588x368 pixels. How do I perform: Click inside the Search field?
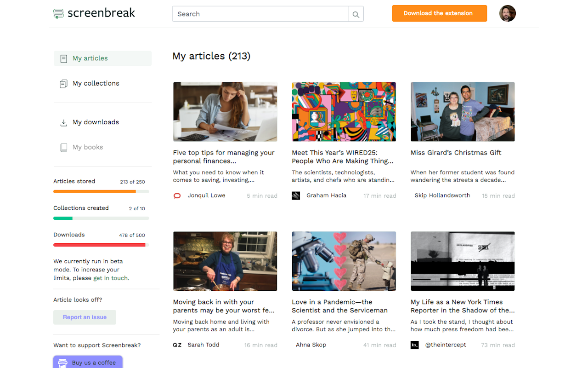(x=257, y=14)
